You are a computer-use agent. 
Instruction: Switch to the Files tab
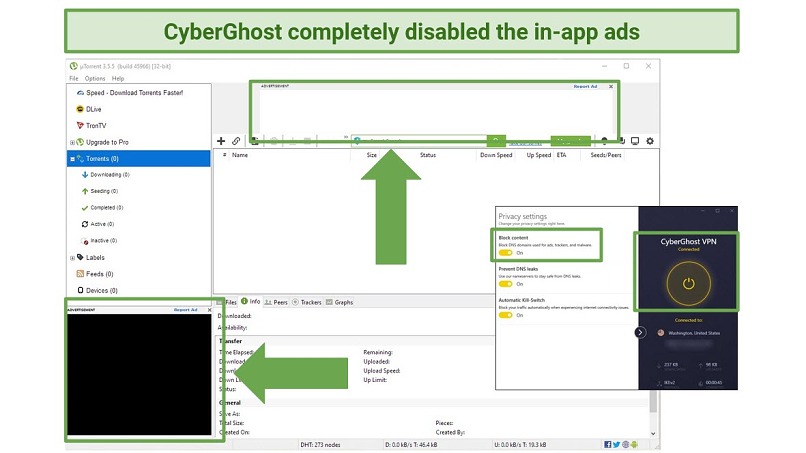pyautogui.click(x=230, y=302)
